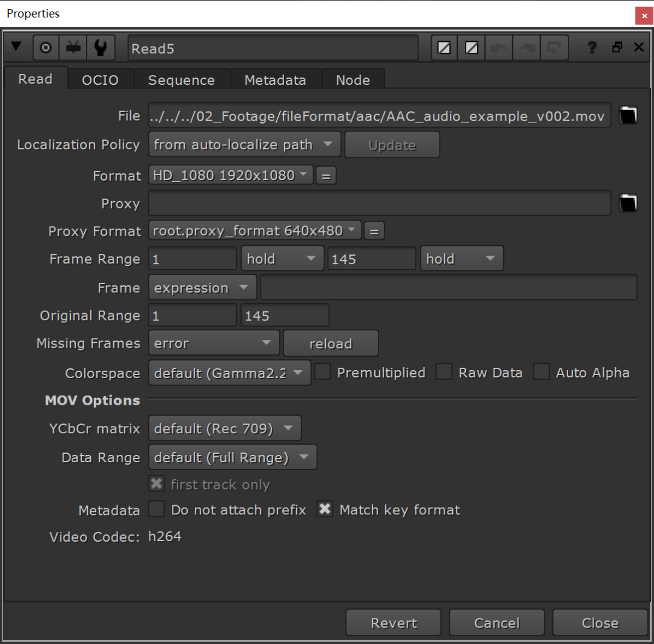Image resolution: width=654 pixels, height=644 pixels.
Task: Browse for File using the folder icon
Action: click(628, 115)
